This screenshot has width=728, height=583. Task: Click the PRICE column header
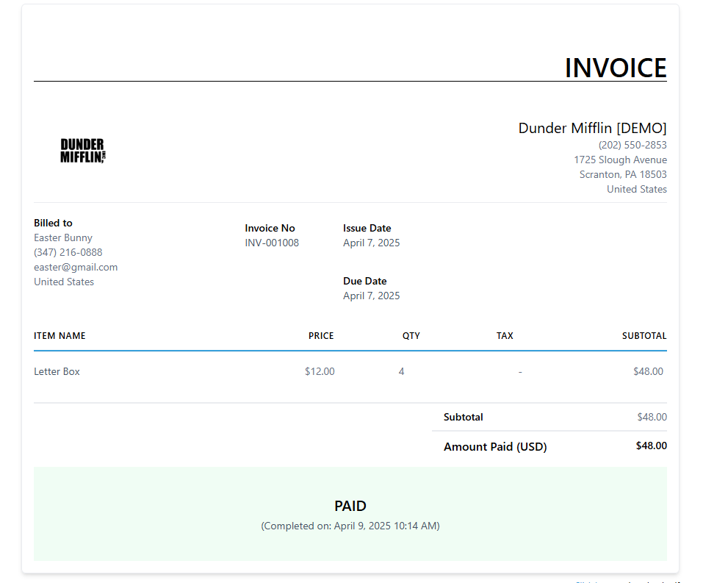(x=321, y=336)
